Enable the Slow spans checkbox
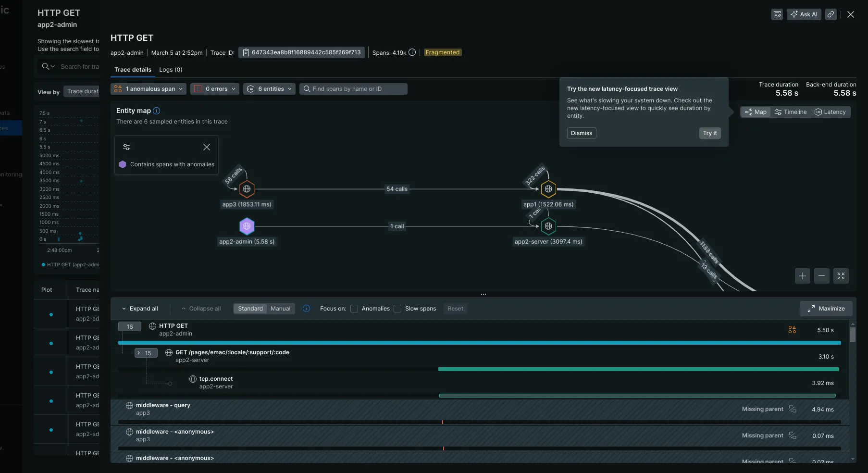Image resolution: width=868 pixels, height=473 pixels. [x=397, y=309]
